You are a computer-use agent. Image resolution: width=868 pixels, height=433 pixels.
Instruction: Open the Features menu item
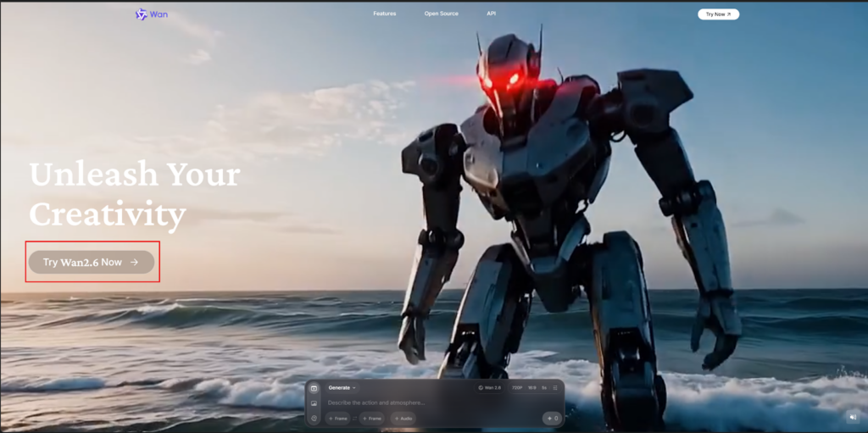click(x=384, y=14)
